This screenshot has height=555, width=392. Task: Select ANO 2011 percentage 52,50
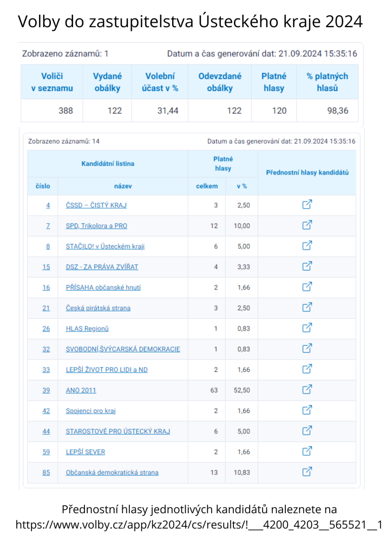242,390
